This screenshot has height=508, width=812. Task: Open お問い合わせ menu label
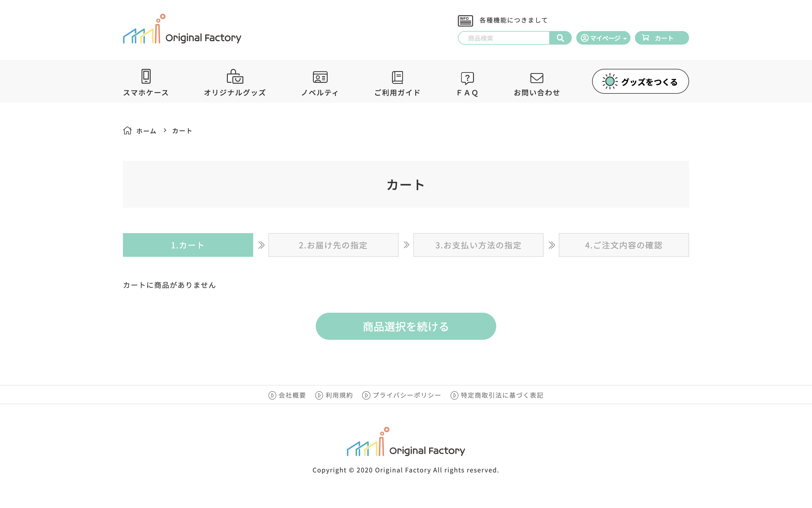tap(537, 93)
